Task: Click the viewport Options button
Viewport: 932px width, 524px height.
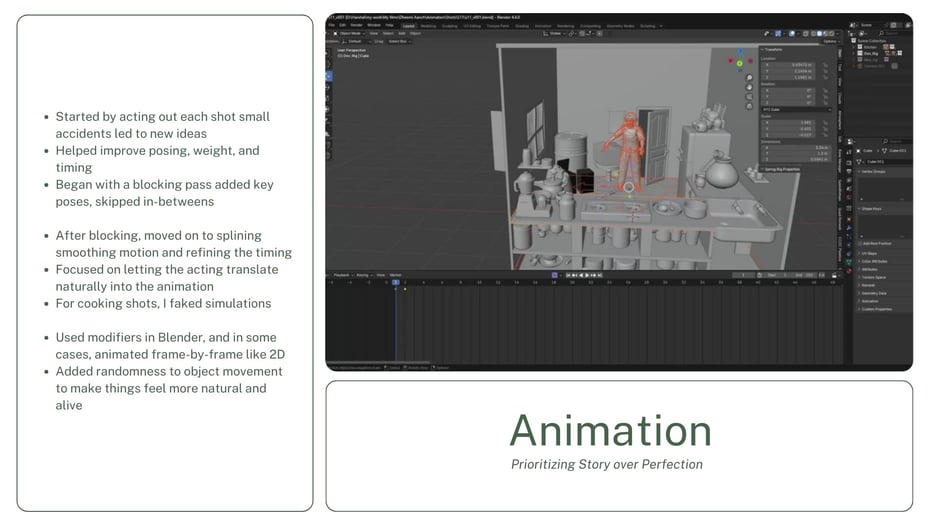Action: 831,42
